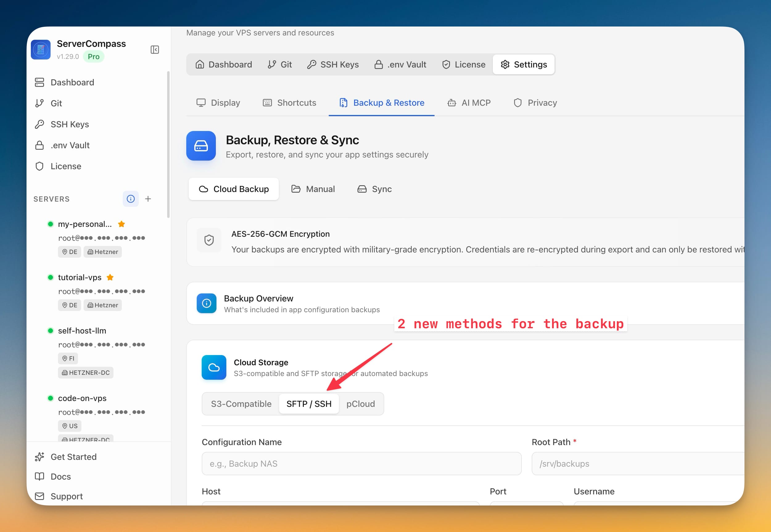The width and height of the screenshot is (771, 532).
Task: Open Get Started in the sidebar footer
Action: (x=66, y=457)
